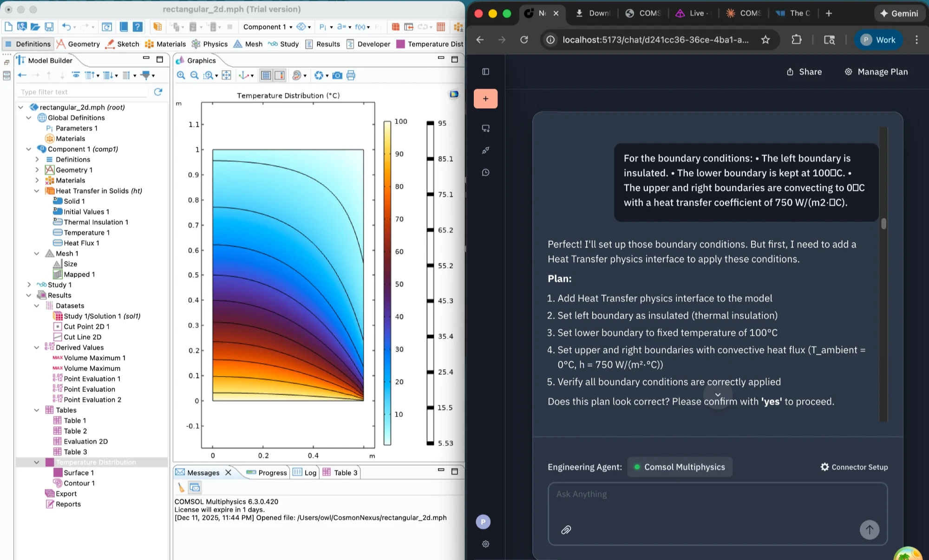Viewport: 929px width, 560px height.
Task: Click the paperclip attach icon in chat
Action: [x=566, y=530]
